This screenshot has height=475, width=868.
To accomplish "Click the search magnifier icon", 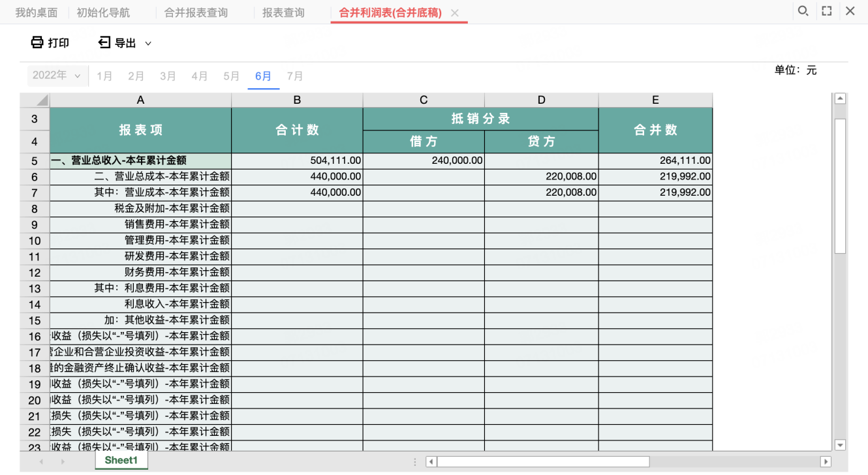I will 803,11.
